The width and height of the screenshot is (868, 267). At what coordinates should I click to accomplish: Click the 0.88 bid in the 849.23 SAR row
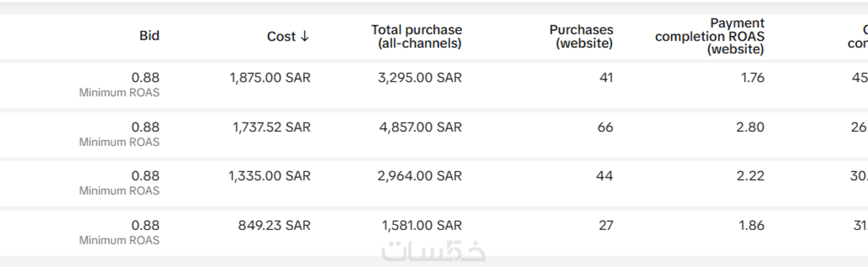tap(145, 225)
